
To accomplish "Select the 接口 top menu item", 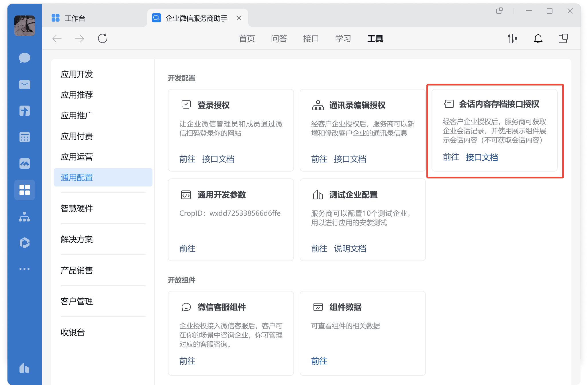I will pos(311,38).
